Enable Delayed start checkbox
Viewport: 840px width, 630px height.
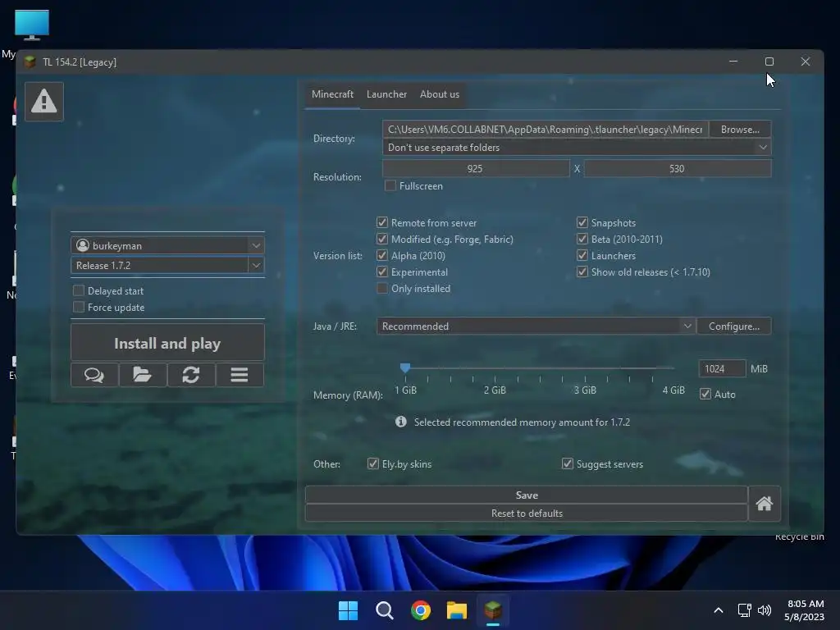[x=79, y=291]
